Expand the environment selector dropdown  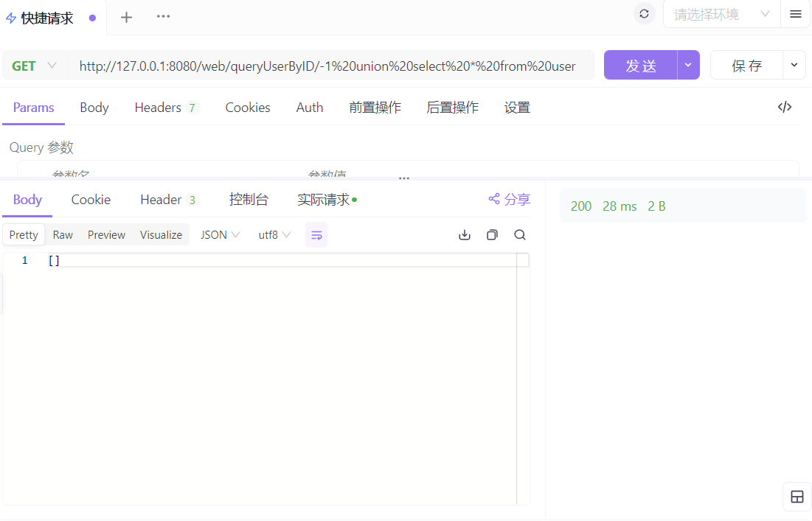coord(721,14)
